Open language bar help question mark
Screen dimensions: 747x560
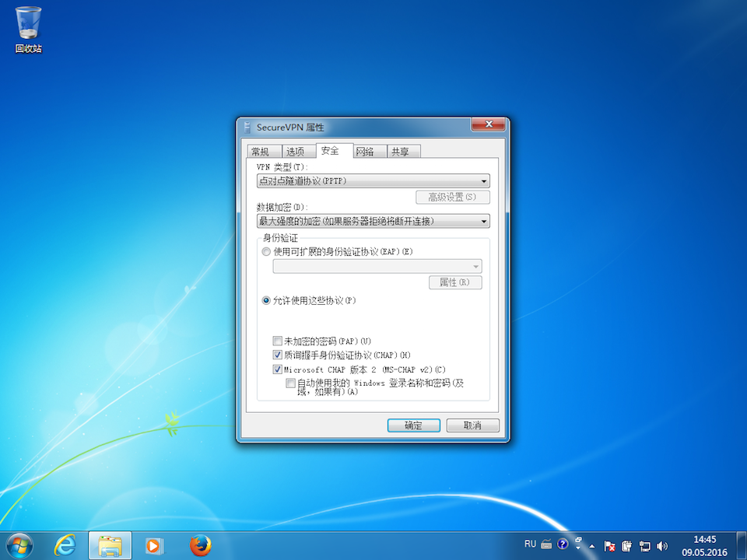(563, 544)
